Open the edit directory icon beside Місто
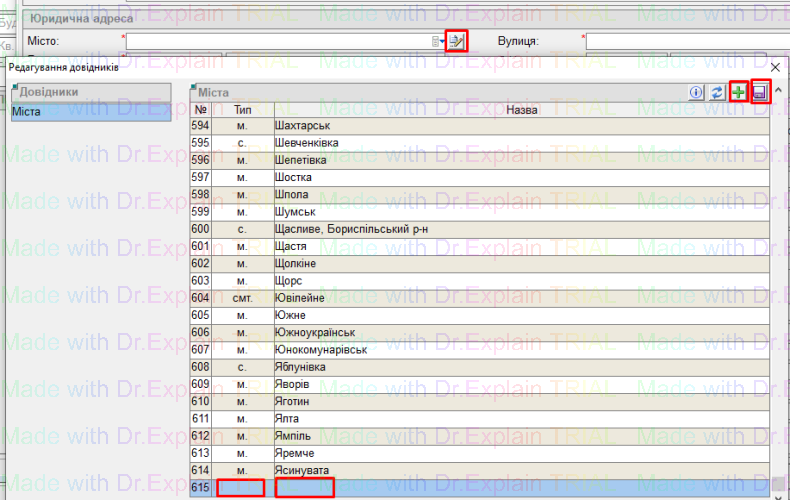The image size is (790, 500). 457,41
